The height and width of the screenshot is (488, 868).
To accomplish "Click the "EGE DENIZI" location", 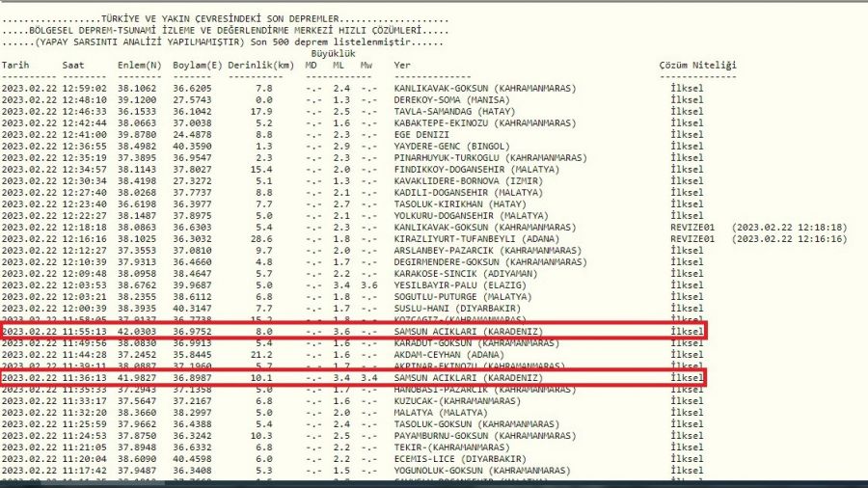I will pyautogui.click(x=421, y=135).
